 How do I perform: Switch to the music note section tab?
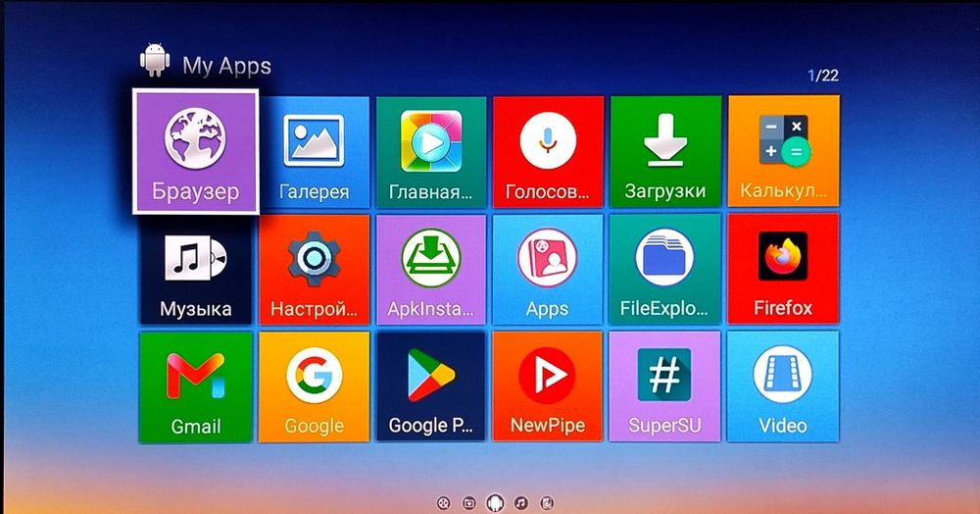(x=521, y=503)
